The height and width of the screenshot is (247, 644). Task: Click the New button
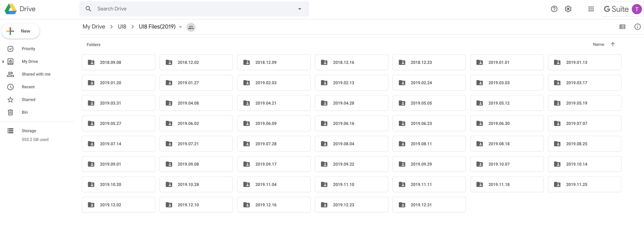tap(21, 31)
